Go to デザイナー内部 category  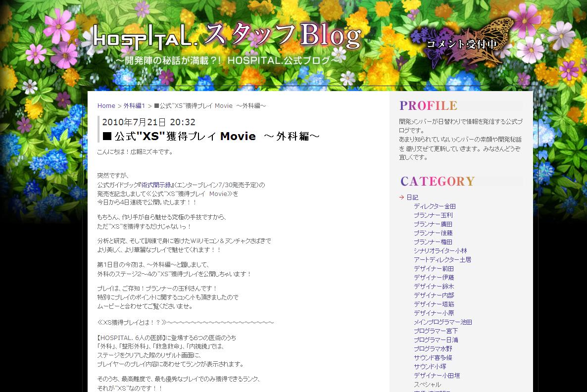pyautogui.click(x=434, y=295)
